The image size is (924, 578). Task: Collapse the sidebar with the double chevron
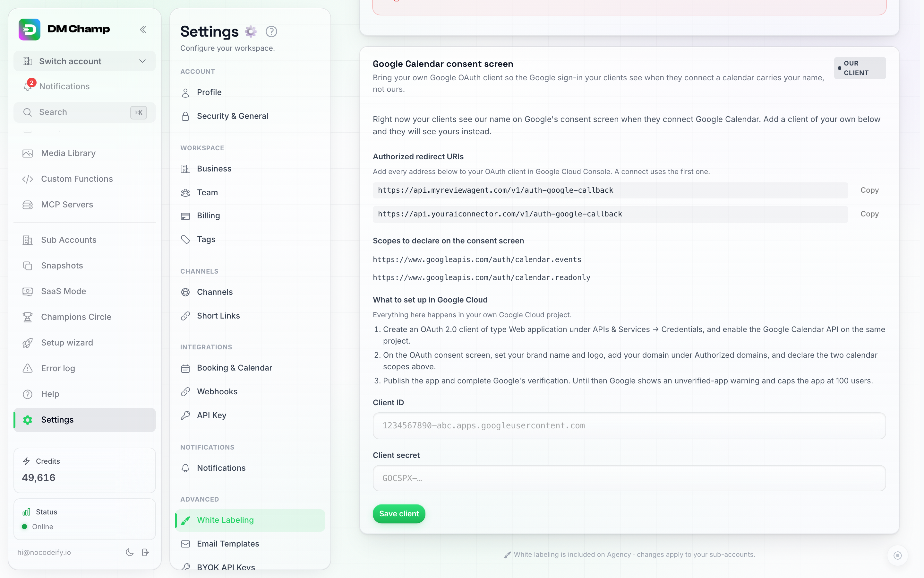[x=143, y=30]
